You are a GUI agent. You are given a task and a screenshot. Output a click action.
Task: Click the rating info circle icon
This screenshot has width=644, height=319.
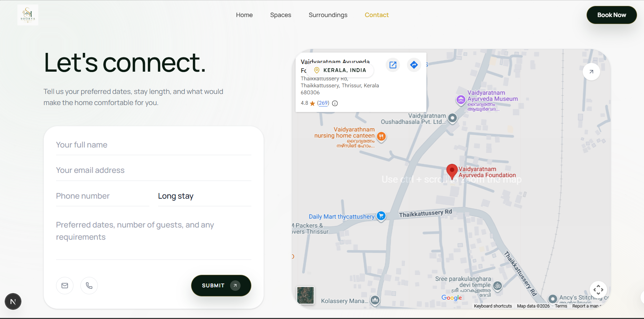click(x=335, y=103)
